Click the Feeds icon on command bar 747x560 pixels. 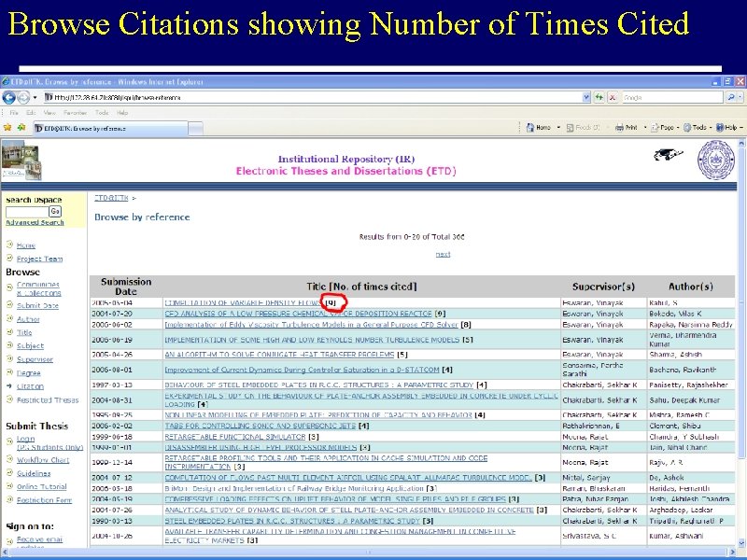pos(570,128)
